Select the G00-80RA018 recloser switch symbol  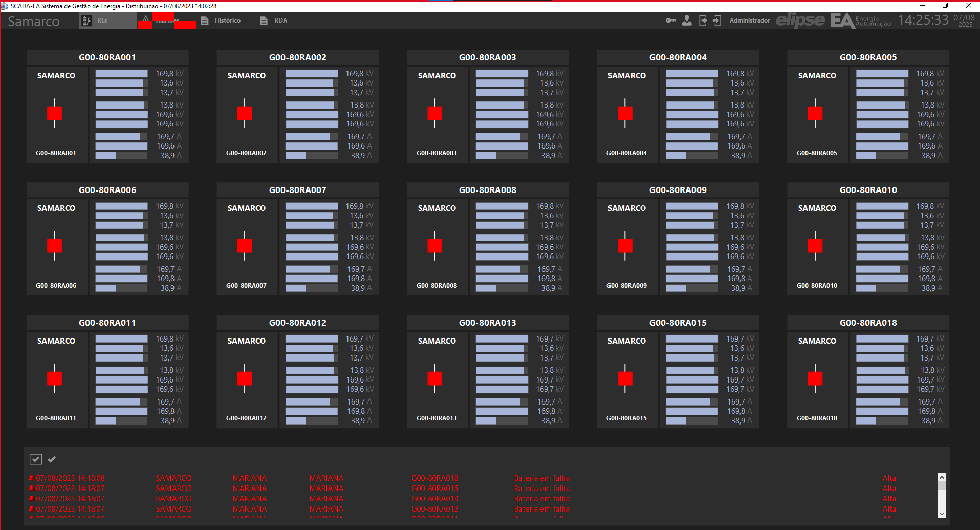coord(815,378)
